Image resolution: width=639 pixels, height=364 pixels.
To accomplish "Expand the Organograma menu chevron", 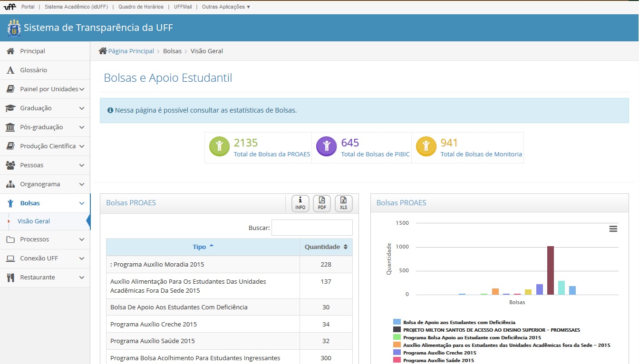I will (82, 184).
